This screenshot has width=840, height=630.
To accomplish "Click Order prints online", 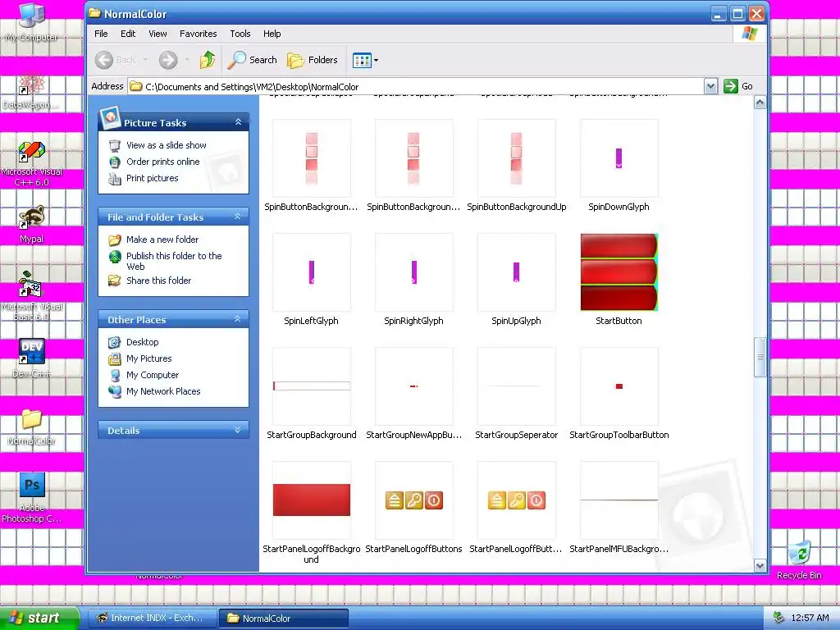I will pyautogui.click(x=163, y=162).
